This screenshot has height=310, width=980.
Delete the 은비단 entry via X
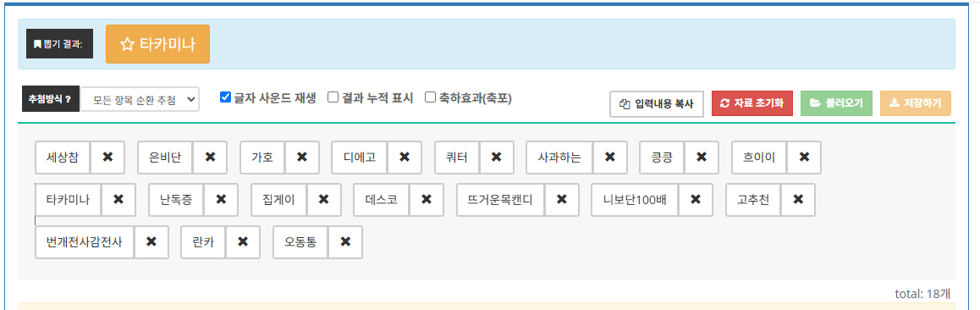[210, 158]
